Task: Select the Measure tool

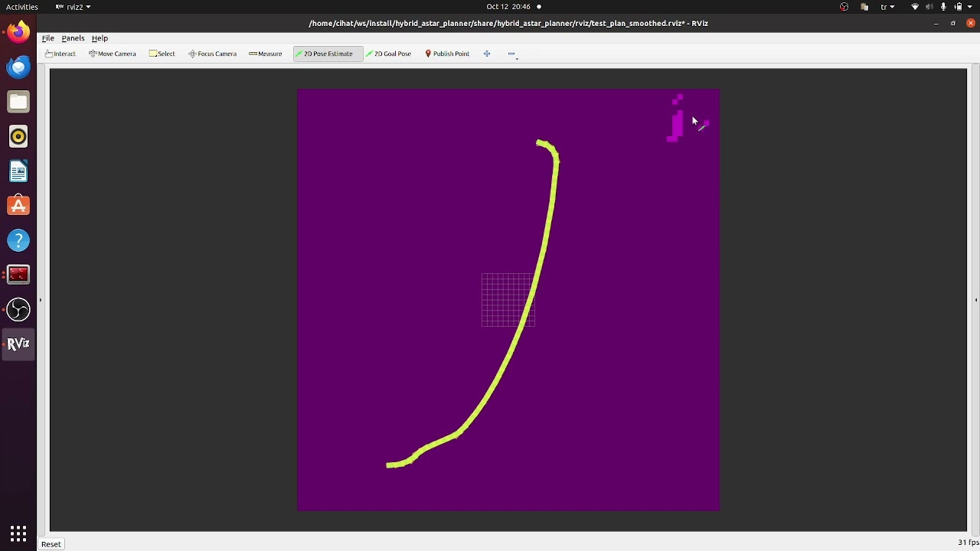Action: click(x=266, y=54)
